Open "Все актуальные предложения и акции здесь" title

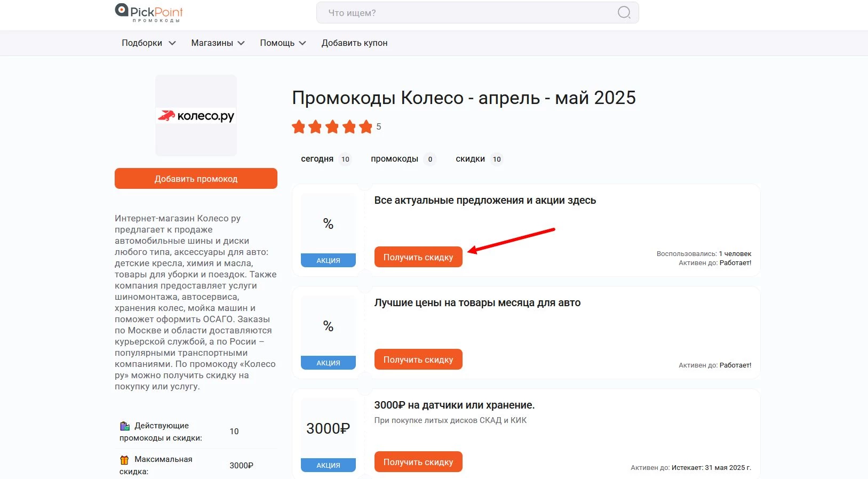[485, 201]
